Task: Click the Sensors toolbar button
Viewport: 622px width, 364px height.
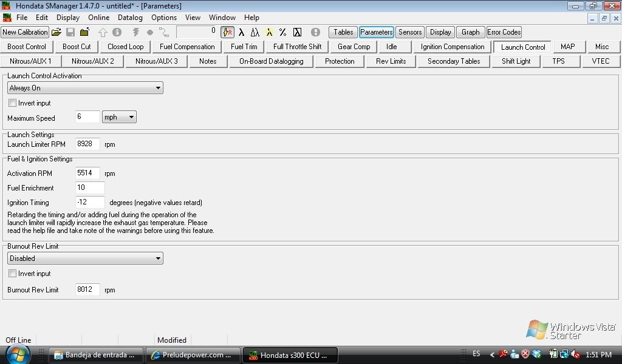Action: coord(410,32)
